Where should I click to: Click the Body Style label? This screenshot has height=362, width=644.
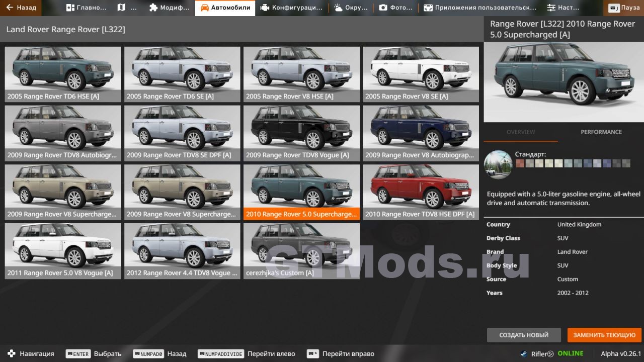coord(502,265)
